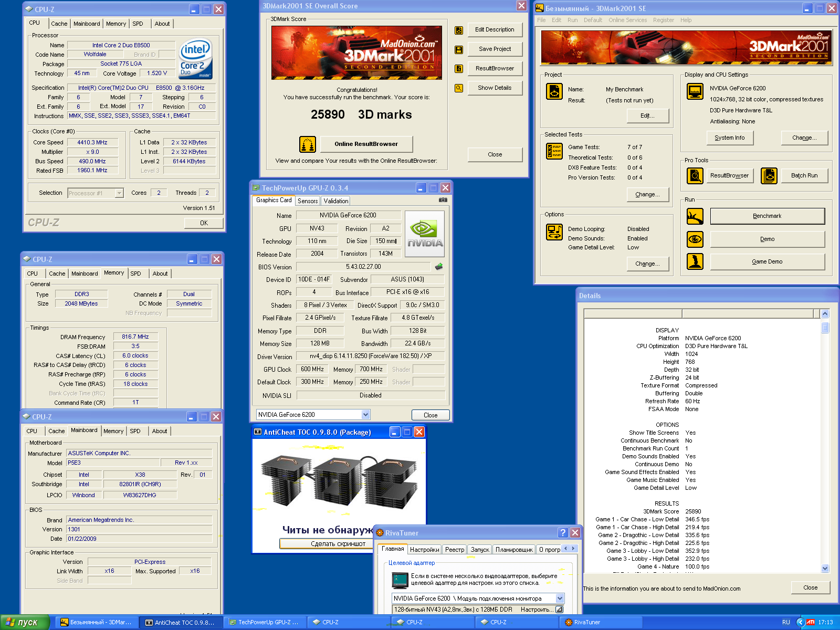Click the ResultBrowser icon in Pro Tools
Image resolution: width=840 pixels, height=630 pixels.
pyautogui.click(x=695, y=176)
